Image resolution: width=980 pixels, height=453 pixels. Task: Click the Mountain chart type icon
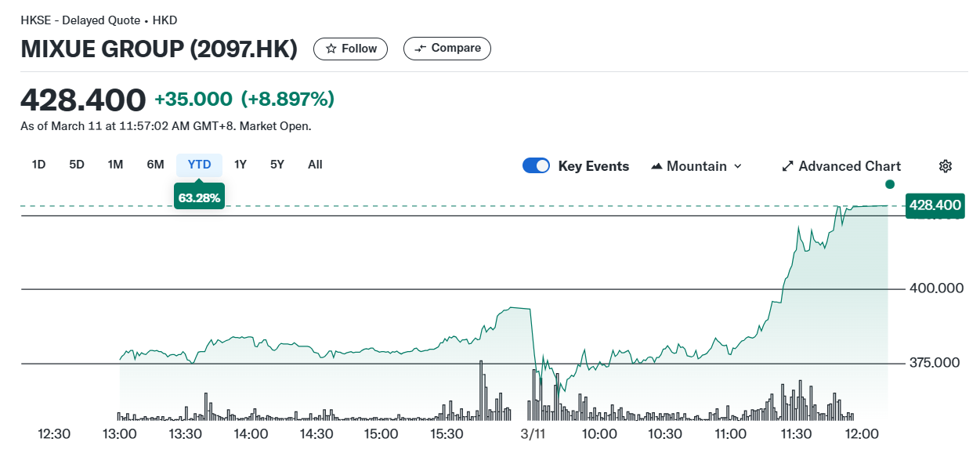point(657,166)
